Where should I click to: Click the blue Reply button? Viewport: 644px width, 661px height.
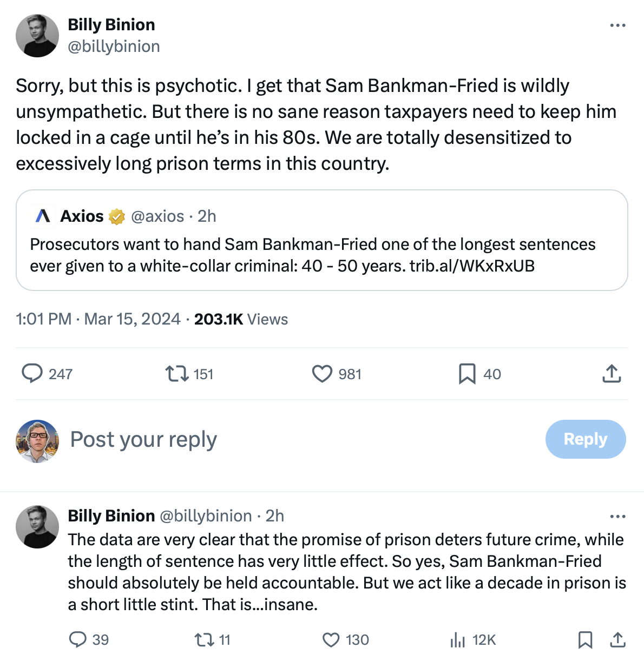tap(586, 439)
